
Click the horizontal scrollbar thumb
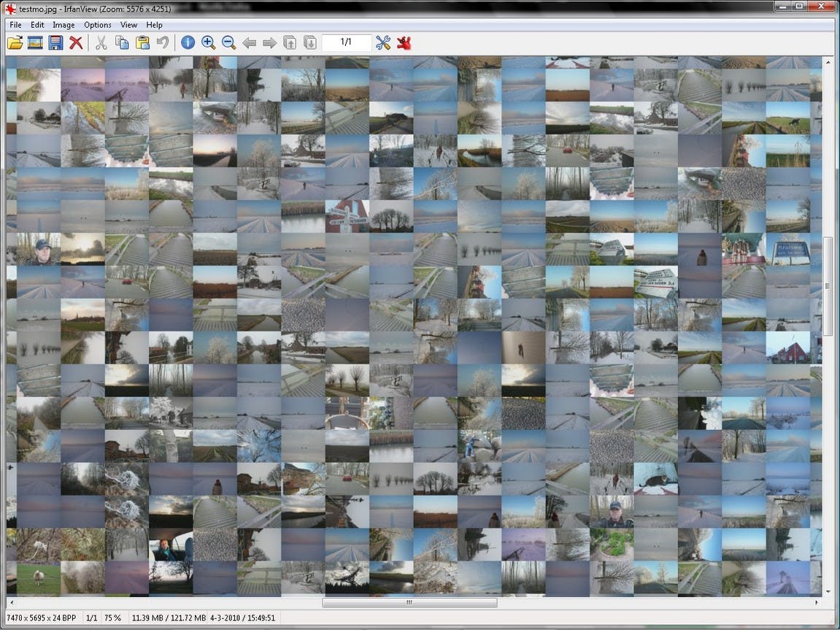click(x=409, y=603)
